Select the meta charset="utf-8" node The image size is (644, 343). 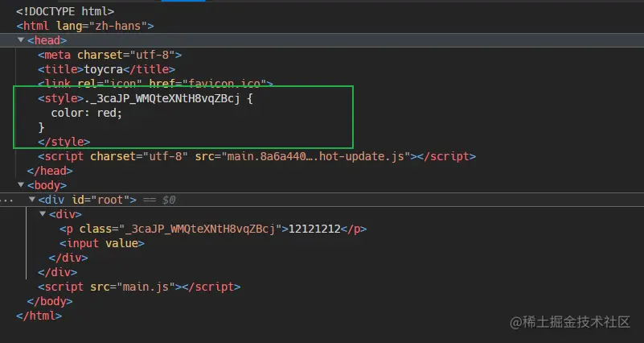[x=109, y=55]
